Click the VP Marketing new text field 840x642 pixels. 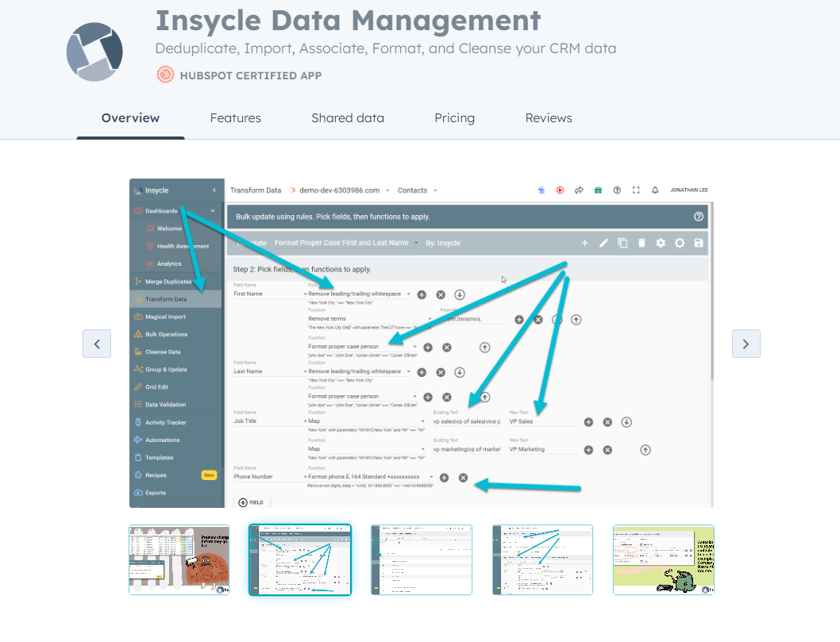click(543, 450)
